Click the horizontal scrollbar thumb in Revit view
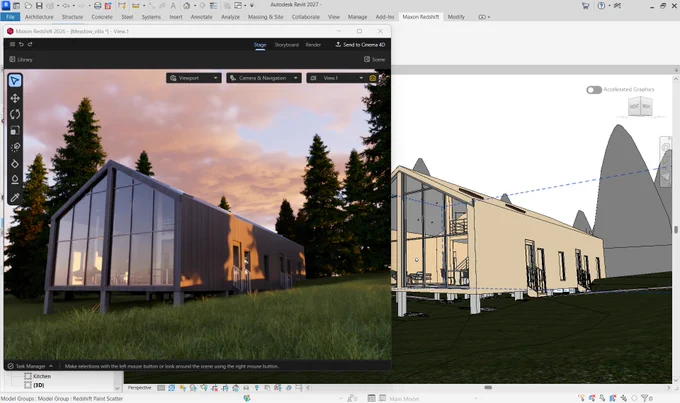Image resolution: width=680 pixels, height=403 pixels. point(488,387)
